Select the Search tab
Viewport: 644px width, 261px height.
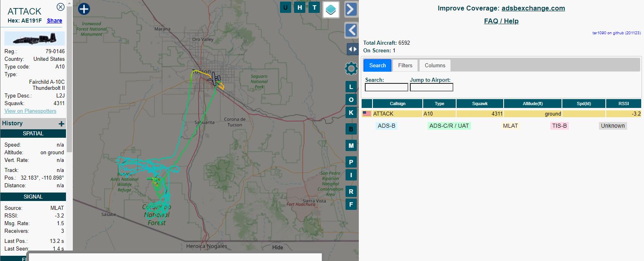click(377, 65)
